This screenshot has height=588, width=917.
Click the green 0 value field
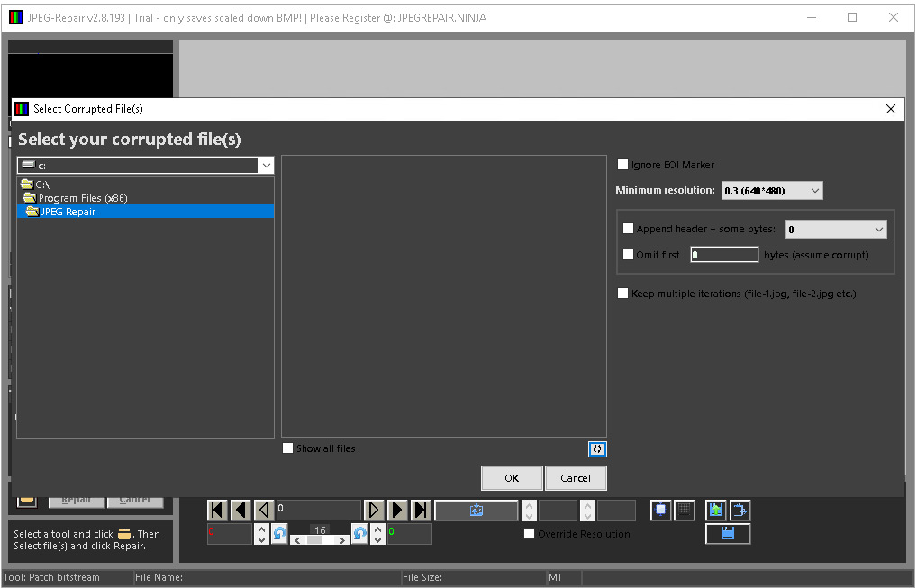pos(409,534)
